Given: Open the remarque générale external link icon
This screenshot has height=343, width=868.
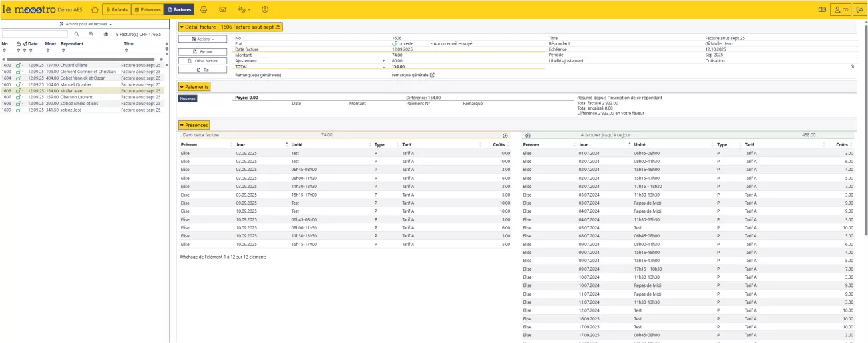Looking at the screenshot, I should pos(432,75).
